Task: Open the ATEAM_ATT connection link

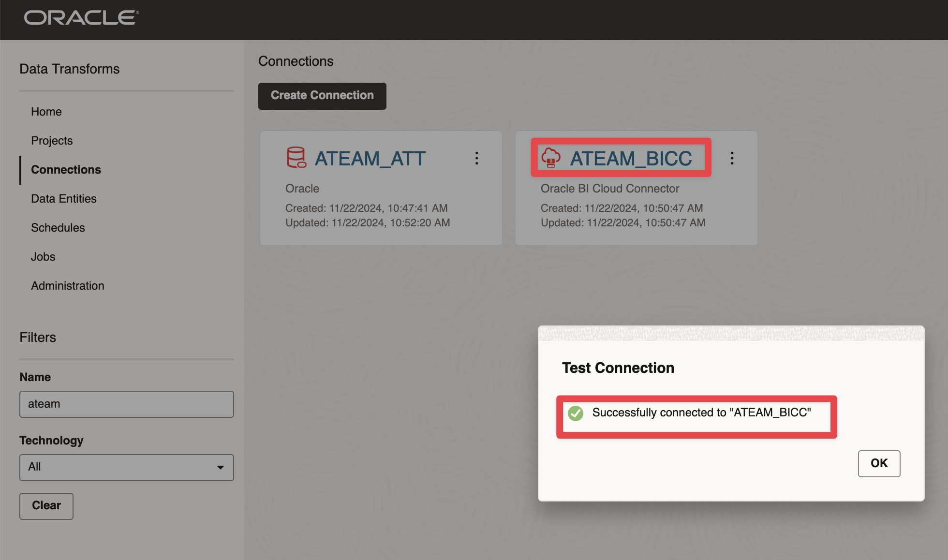Action: 370,159
